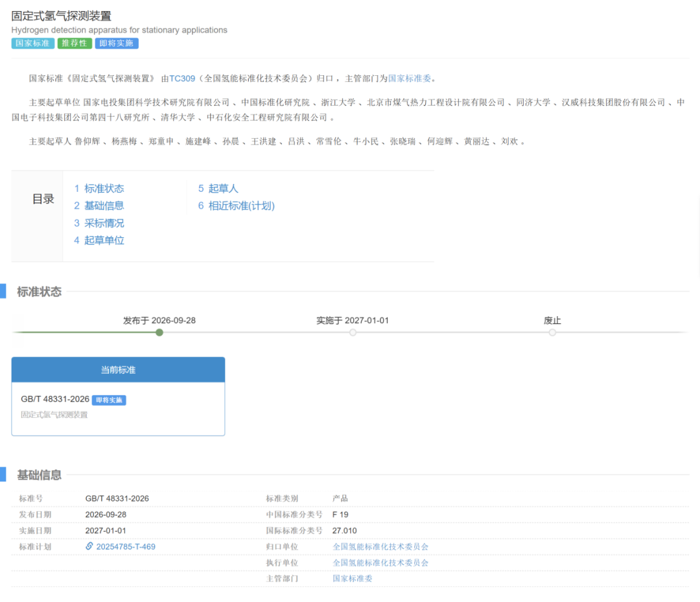This screenshot has width=700, height=602.
Task: Click drafter name 刘欢
Action: tap(509, 141)
